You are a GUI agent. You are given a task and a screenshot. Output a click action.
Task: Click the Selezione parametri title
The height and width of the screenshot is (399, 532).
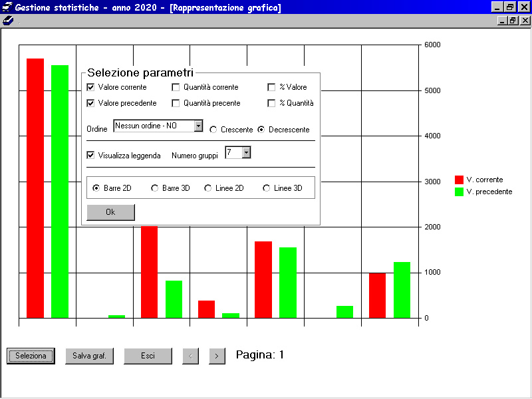(140, 72)
